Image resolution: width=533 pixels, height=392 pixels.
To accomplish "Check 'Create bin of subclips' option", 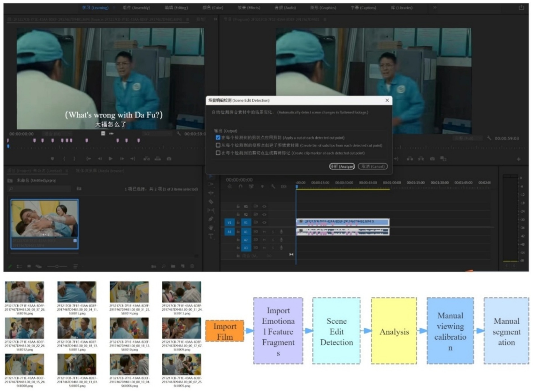I will [x=218, y=145].
